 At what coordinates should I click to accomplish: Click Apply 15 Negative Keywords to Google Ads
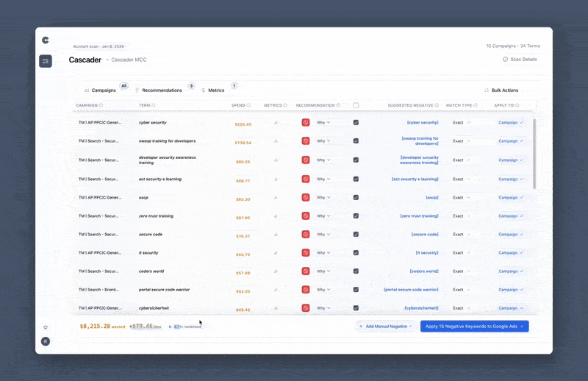(474, 326)
